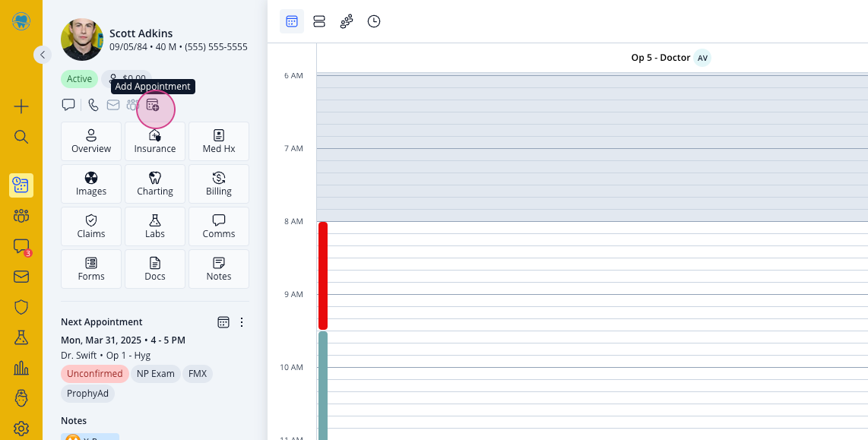Open the Notes tile
This screenshot has height=440, width=868.
pos(219,270)
